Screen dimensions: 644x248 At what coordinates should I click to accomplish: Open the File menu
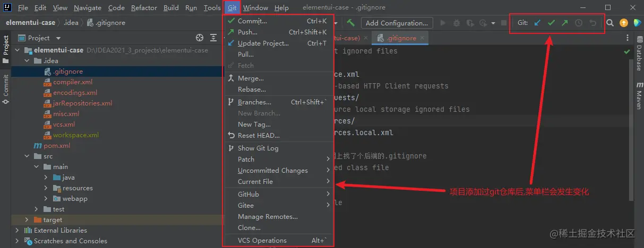23,7
